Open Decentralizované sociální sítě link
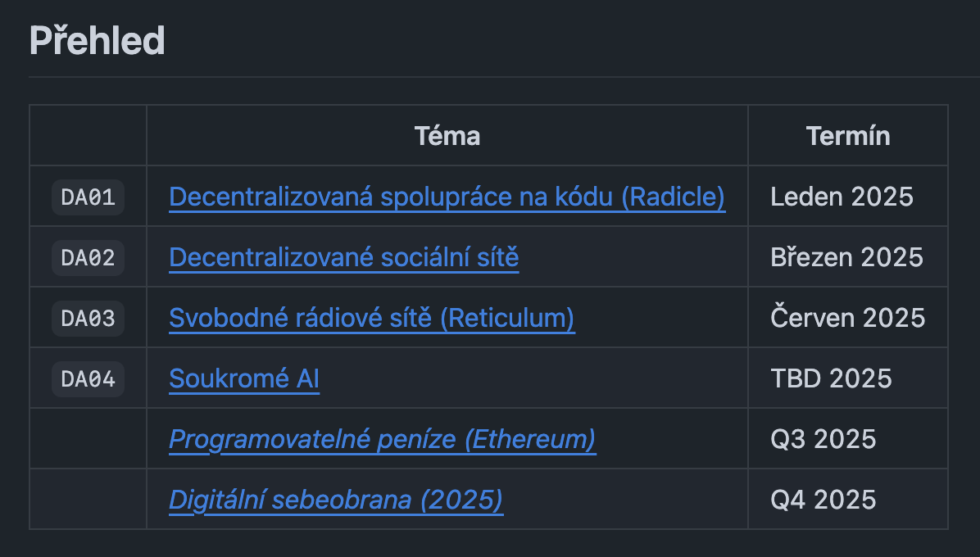The image size is (980, 557). (344, 257)
